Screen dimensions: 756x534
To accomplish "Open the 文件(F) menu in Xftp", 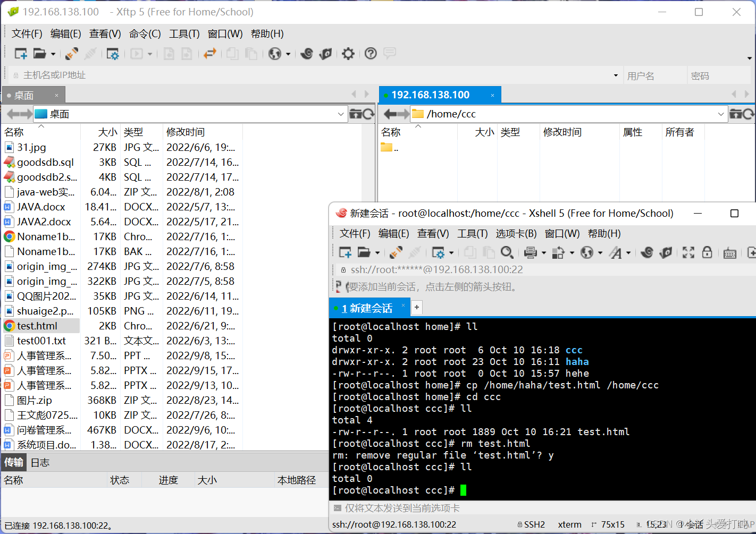I will pos(27,33).
